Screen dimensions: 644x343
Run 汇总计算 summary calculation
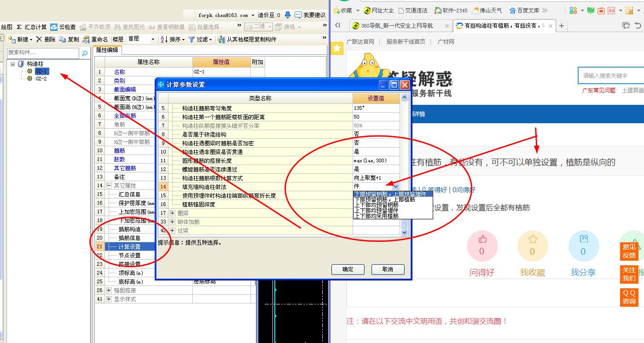pos(32,27)
